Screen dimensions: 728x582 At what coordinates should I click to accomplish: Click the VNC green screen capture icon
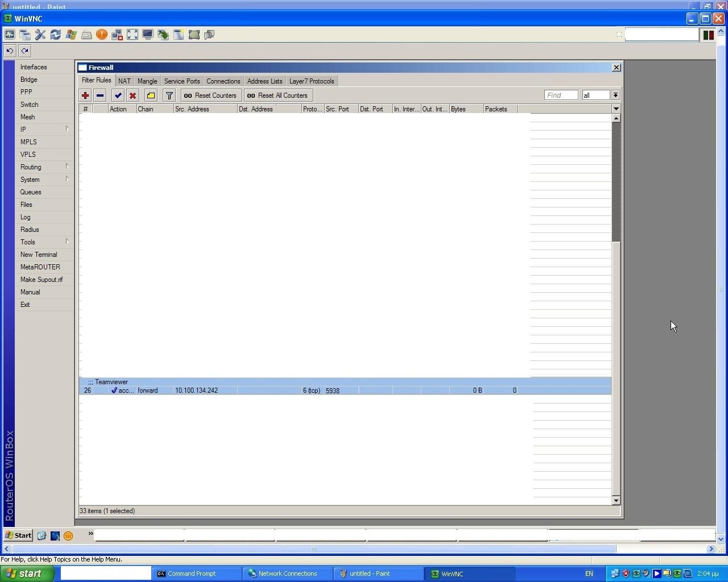pos(194,35)
